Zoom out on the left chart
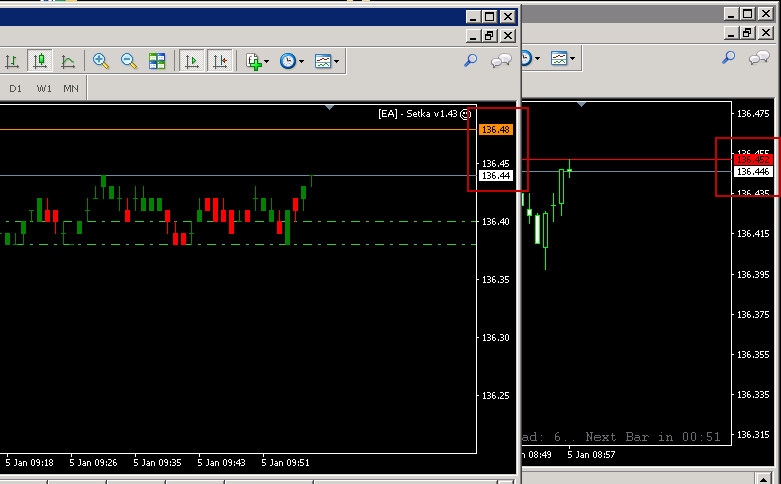781x484 pixels. pyautogui.click(x=129, y=61)
